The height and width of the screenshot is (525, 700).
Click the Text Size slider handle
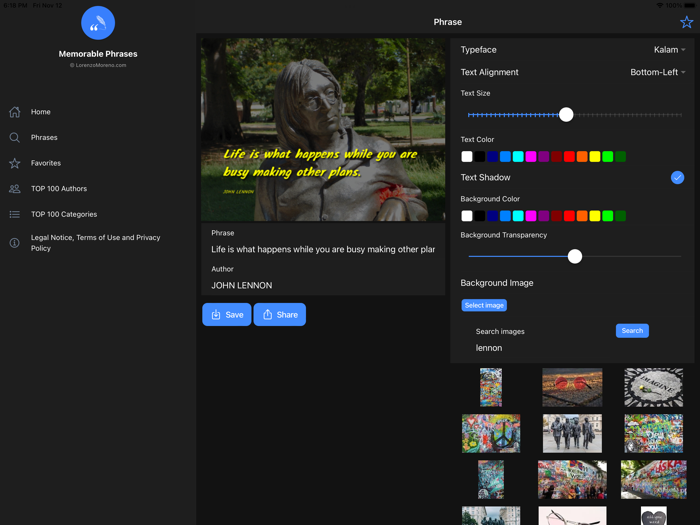(566, 115)
